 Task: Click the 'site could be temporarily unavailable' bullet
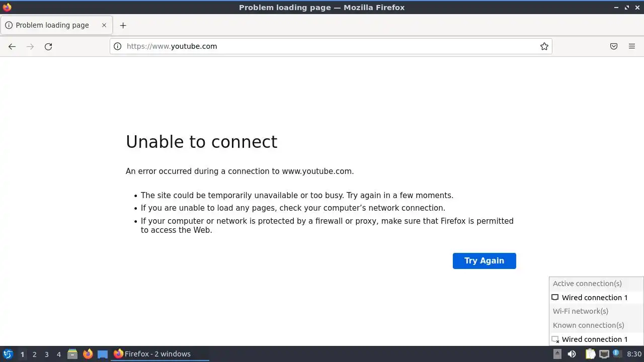(x=297, y=196)
